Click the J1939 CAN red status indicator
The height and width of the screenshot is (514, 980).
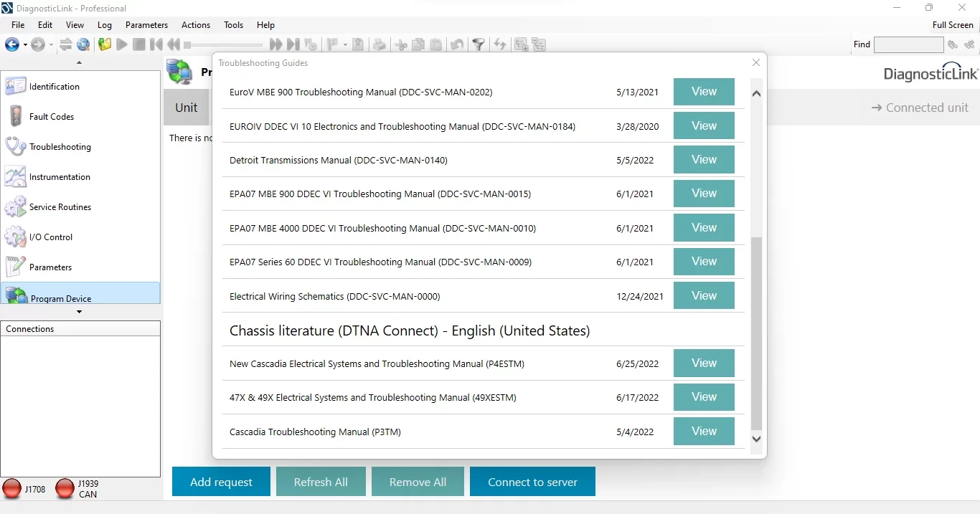pyautogui.click(x=65, y=489)
